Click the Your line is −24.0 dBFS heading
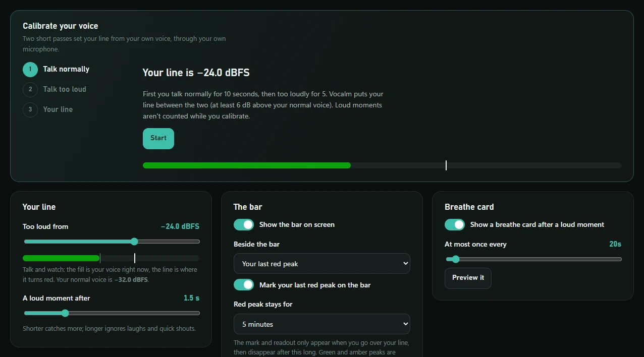Viewport: 644px width, 357px height. tap(196, 73)
